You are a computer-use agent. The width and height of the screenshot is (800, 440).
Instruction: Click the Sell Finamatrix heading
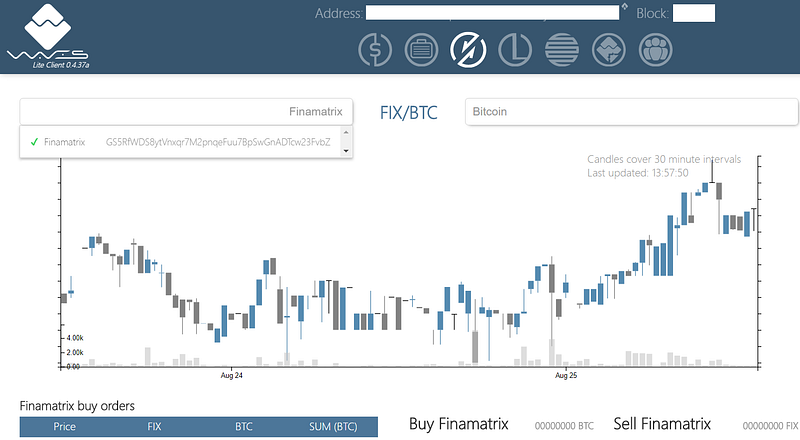[662, 424]
